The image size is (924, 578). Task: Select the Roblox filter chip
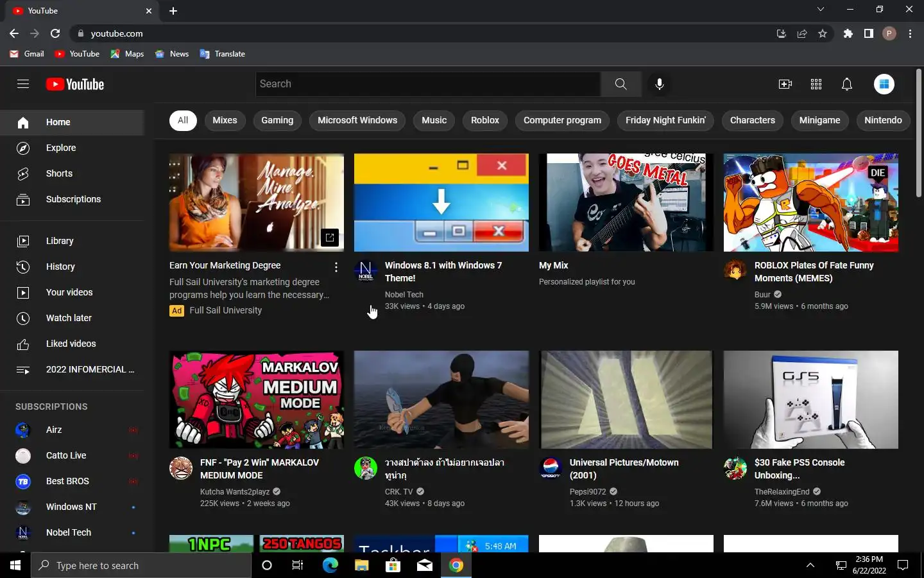485,120
